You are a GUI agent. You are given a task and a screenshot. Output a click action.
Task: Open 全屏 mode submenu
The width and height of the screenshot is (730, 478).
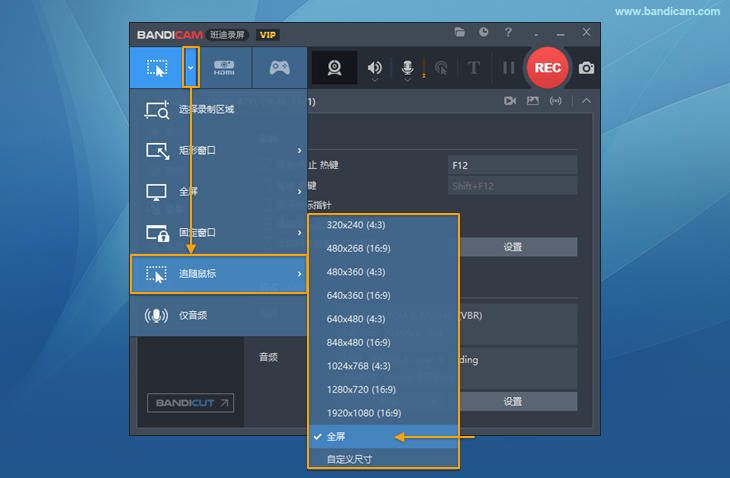pos(218,192)
